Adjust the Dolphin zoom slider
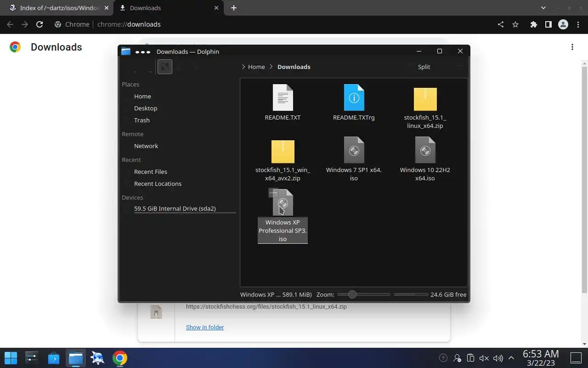 364,294
